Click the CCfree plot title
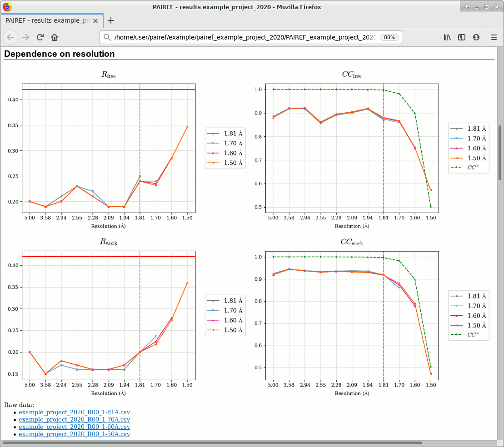Image resolution: width=504 pixels, height=447 pixels. (x=352, y=74)
